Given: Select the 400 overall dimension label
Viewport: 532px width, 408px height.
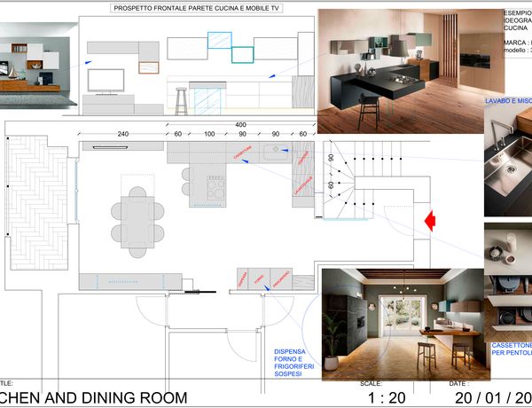Looking at the screenshot, I should pos(240,124).
